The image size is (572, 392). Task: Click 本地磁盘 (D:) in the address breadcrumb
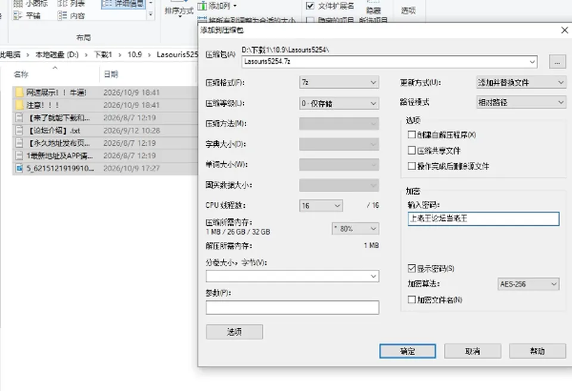tap(57, 55)
